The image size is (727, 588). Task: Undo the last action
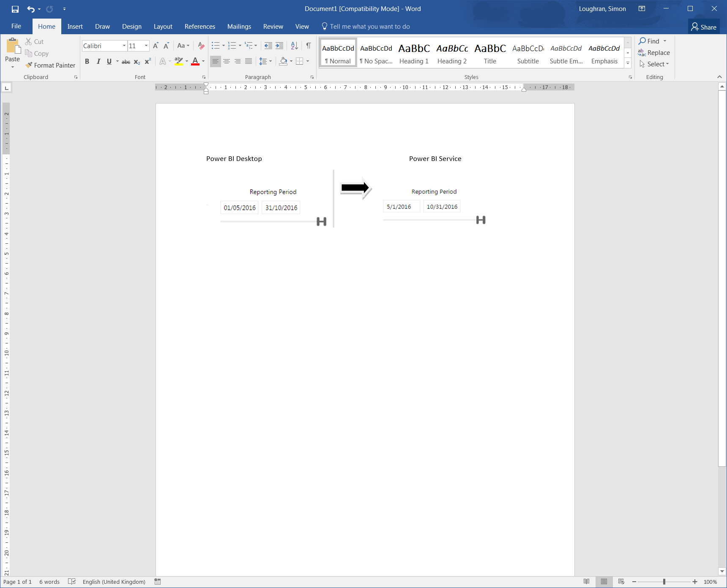(31, 9)
